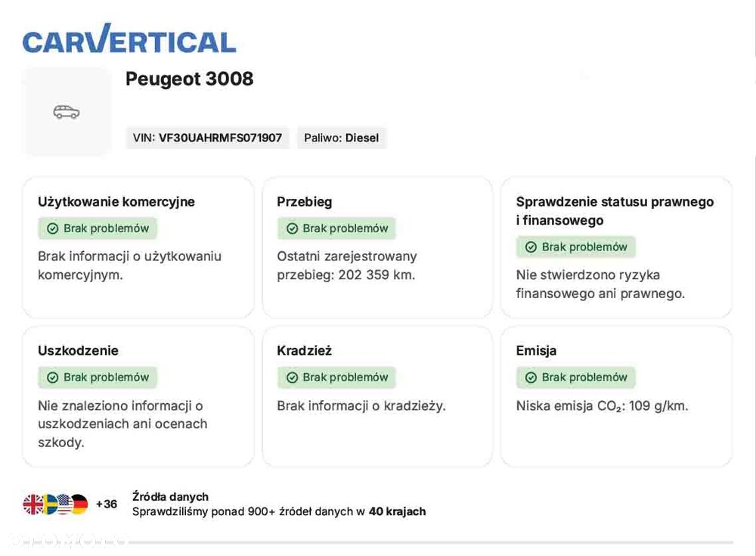The height and width of the screenshot is (556, 756).
Task: Click the German flag icon
Action: (x=79, y=505)
